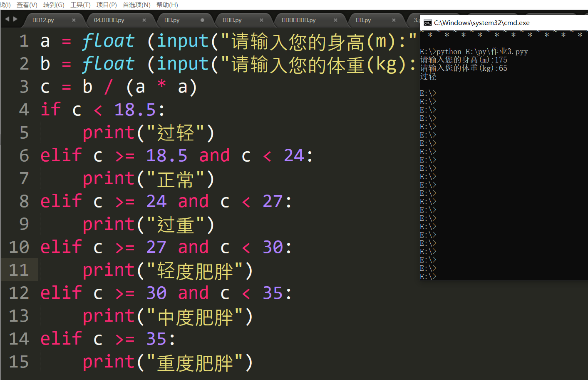Click the python command line in cmd window
Screen dimensions: 588x380
point(474,52)
